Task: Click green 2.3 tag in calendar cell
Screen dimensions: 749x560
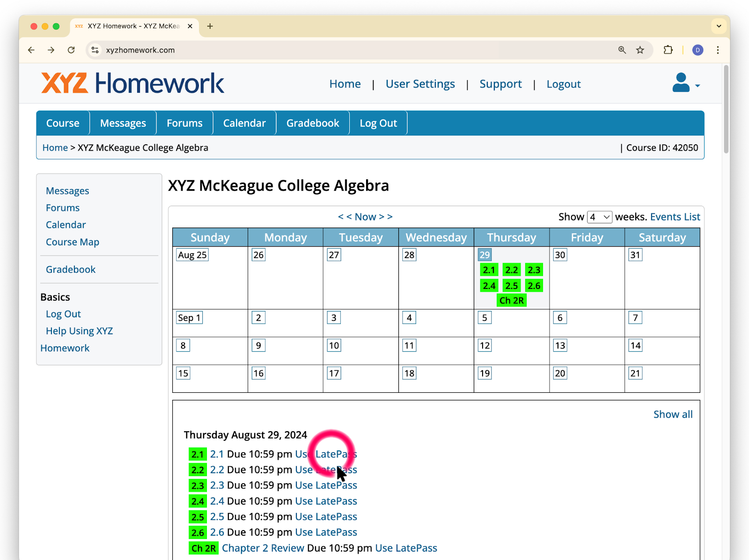Action: pos(534,270)
